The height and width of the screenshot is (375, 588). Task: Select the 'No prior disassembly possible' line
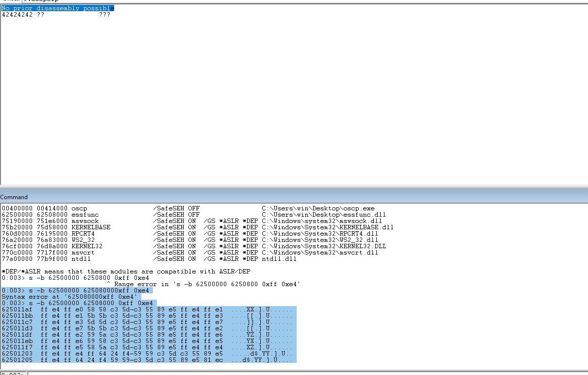58,8
